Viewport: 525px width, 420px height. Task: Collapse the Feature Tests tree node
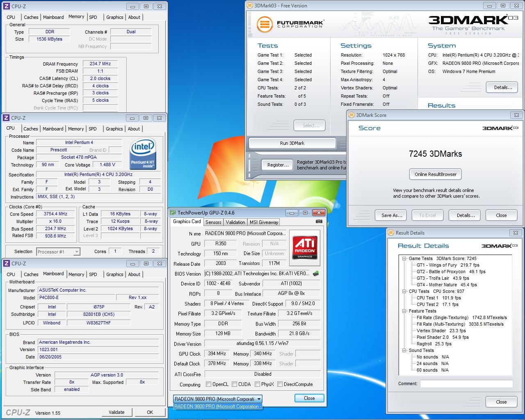[404, 311]
